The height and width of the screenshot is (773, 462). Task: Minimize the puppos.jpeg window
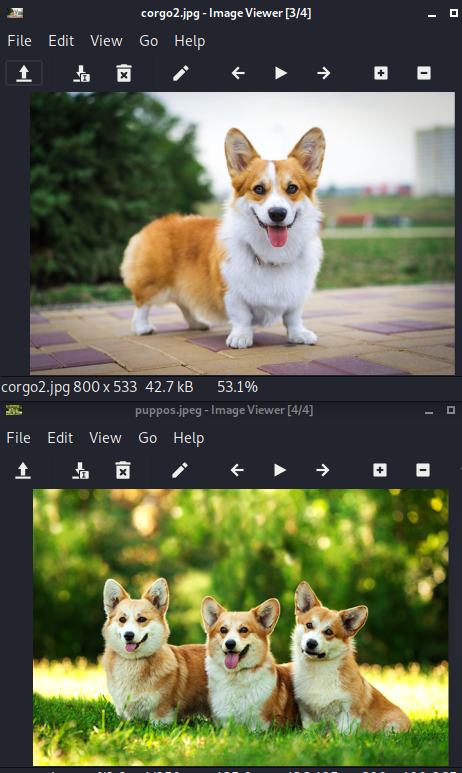coord(429,411)
